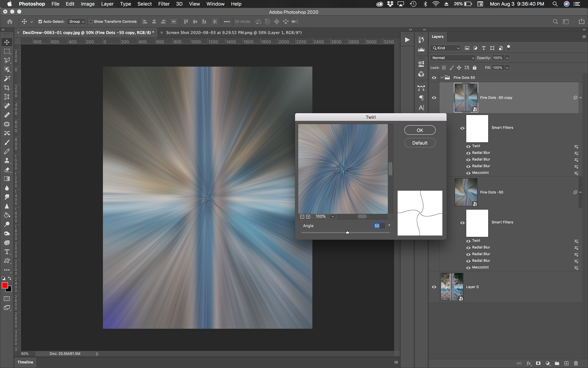
Task: Hide Smart Filters of Fine Dots -50 copy
Action: [462, 128]
